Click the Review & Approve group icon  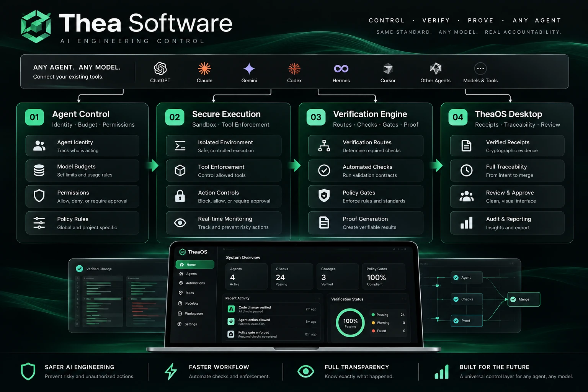tap(466, 196)
